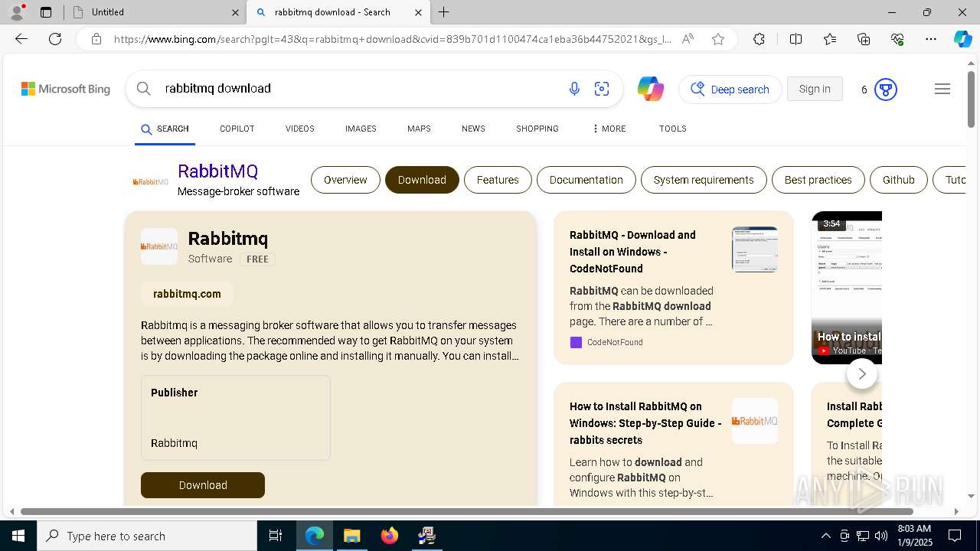This screenshot has height=551, width=980.
Task: Select the Download pill
Action: (x=422, y=180)
